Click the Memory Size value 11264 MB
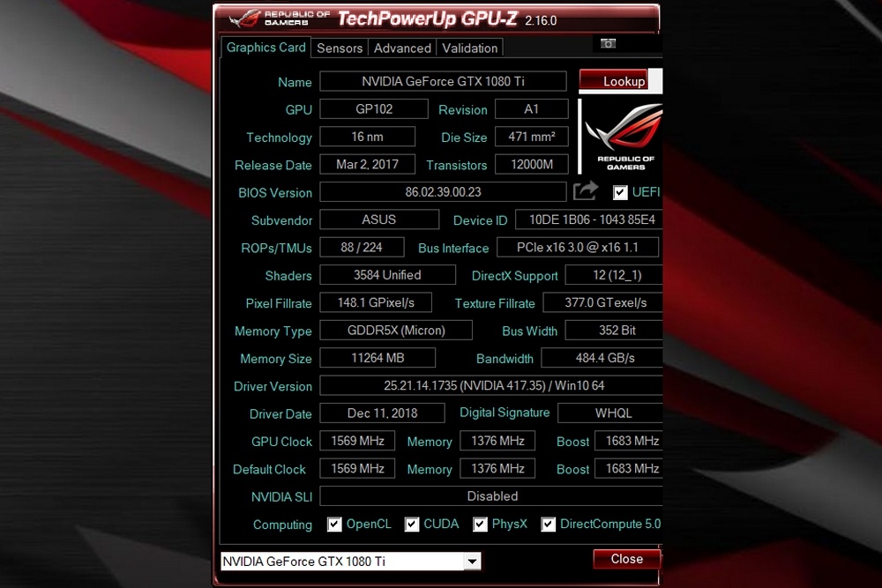The width and height of the screenshot is (882, 588). pos(377,358)
